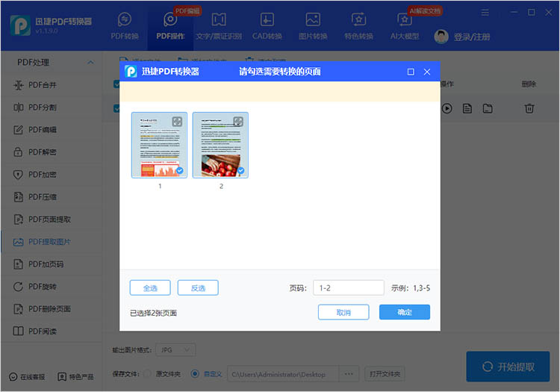Open the JPG output format dropdown
560x392 pixels.
click(x=178, y=349)
